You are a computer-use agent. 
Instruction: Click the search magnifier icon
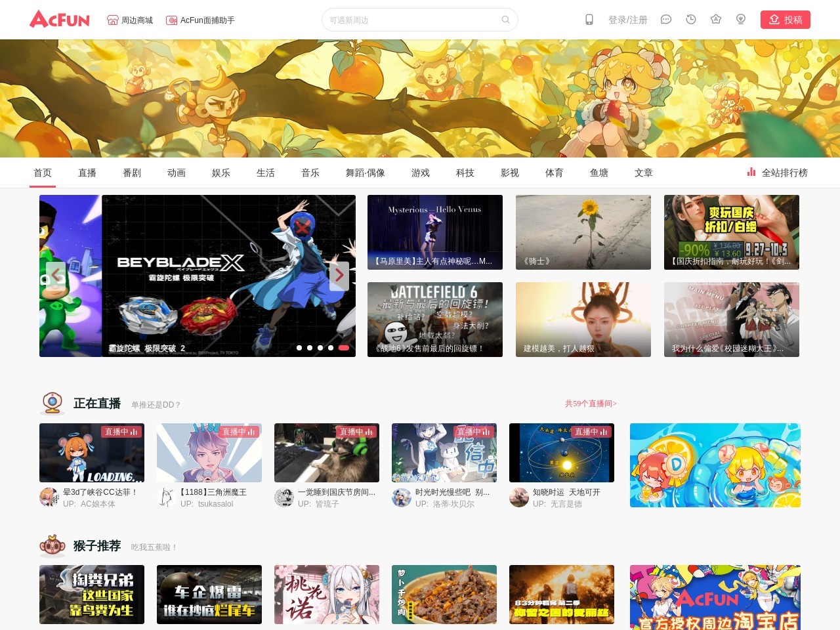coord(505,20)
